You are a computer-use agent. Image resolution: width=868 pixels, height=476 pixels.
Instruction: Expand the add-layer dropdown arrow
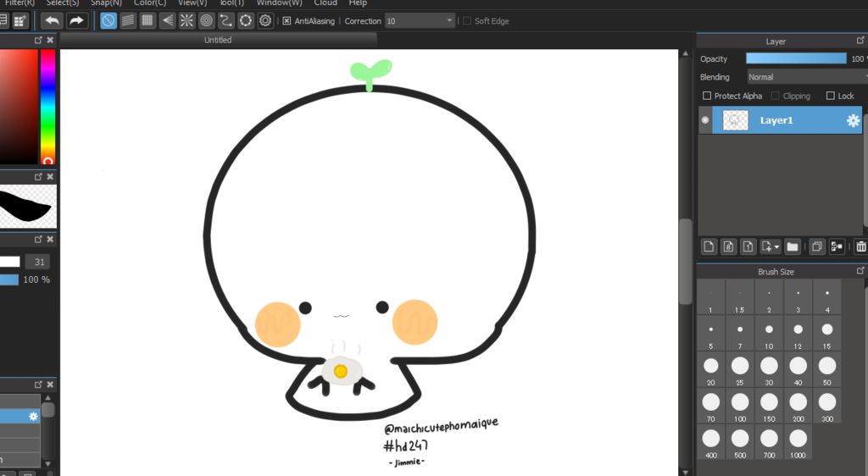[777, 246]
